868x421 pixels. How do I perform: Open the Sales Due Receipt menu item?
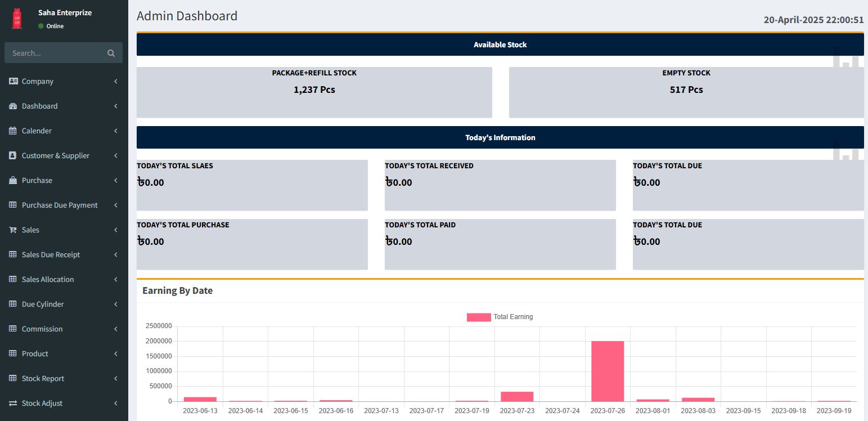[64, 254]
